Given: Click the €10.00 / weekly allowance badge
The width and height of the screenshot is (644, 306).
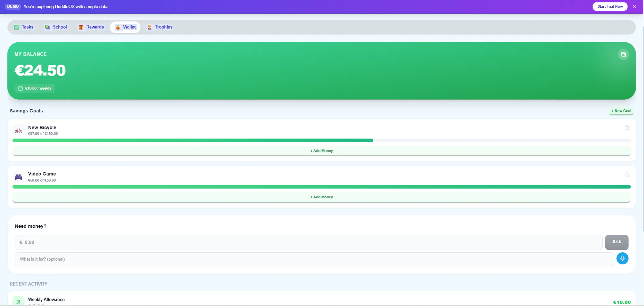Looking at the screenshot, I should click(x=35, y=88).
